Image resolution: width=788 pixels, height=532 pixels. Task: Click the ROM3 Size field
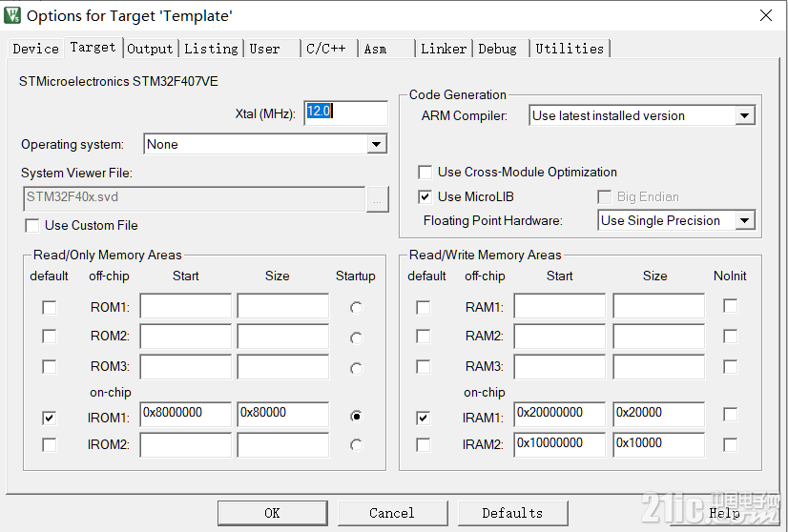(x=283, y=367)
